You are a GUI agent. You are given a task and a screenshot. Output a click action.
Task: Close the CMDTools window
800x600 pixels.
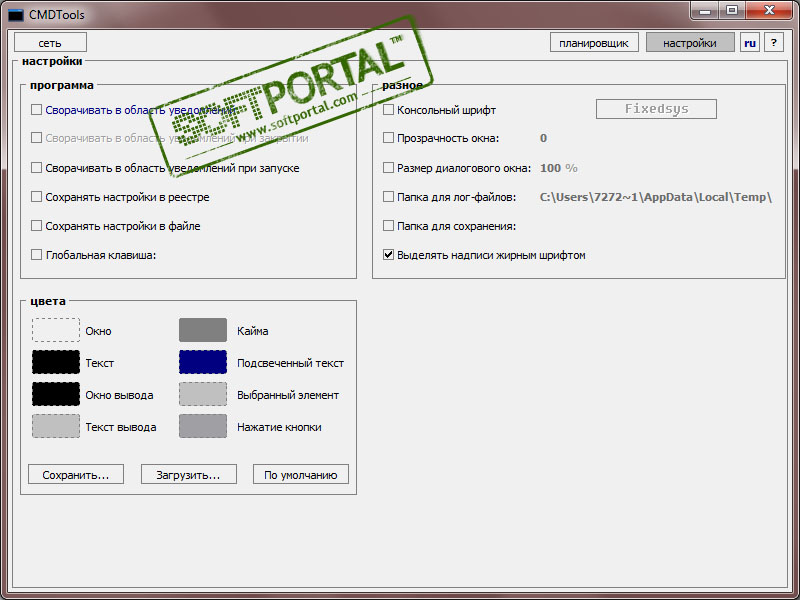(x=769, y=11)
